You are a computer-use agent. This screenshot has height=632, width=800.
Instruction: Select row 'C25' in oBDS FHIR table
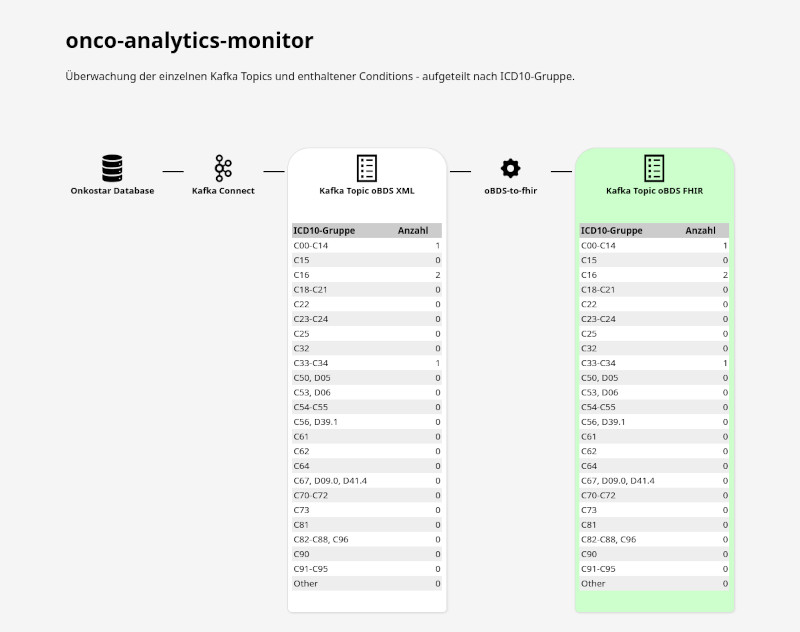coord(654,334)
